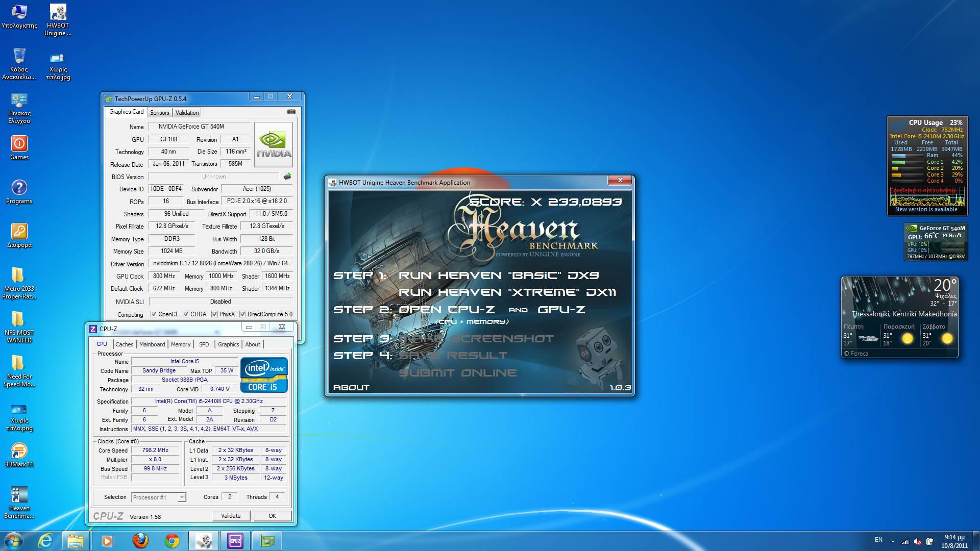Open the Games desktop icon
980x551 pixels.
[19, 147]
